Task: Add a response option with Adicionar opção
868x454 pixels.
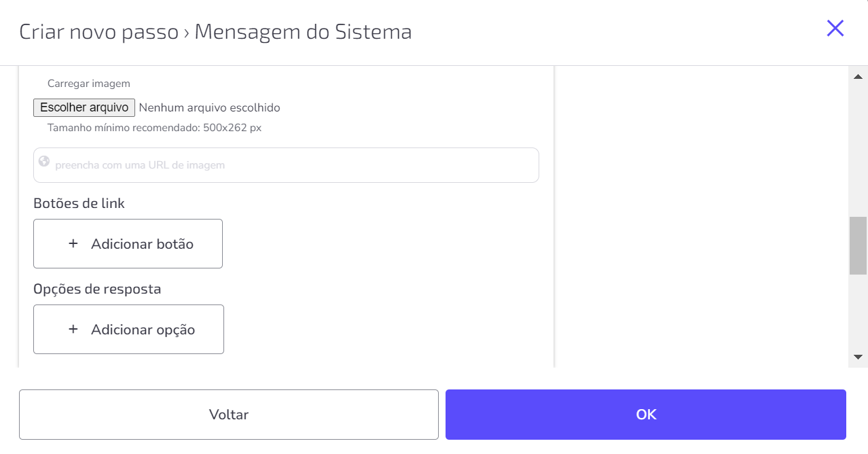Action: click(x=128, y=329)
